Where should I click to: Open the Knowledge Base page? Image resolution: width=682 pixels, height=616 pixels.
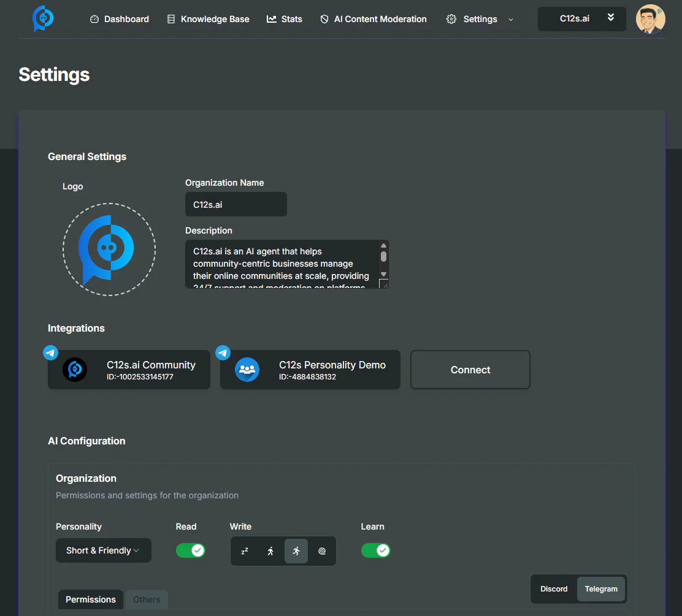[x=208, y=19]
